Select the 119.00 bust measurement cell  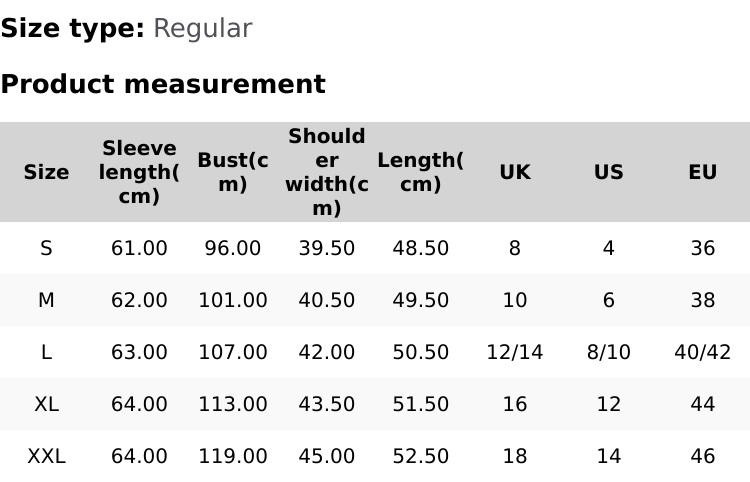pos(233,456)
